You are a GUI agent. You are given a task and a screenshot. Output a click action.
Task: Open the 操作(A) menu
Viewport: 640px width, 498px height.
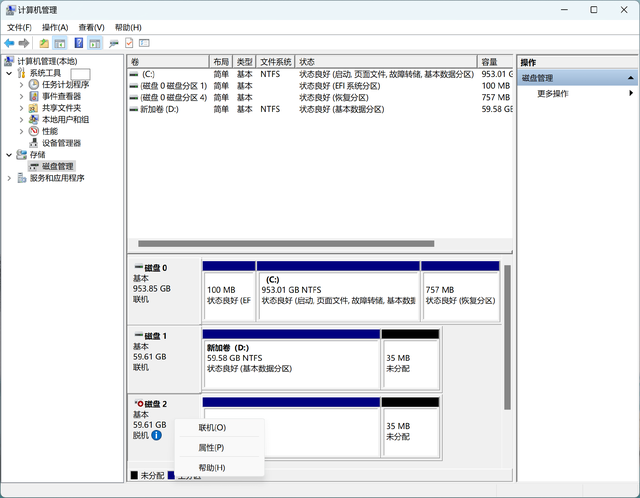55,27
